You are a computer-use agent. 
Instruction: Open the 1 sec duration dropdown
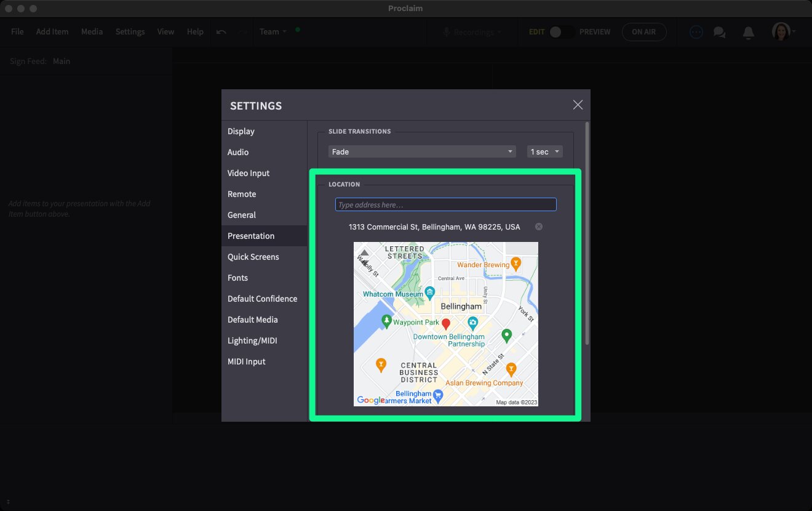545,151
